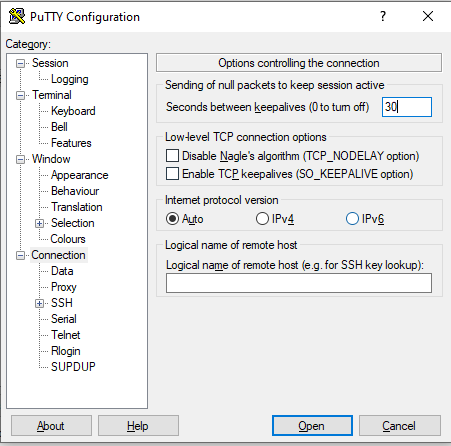
Task: Open the Translation category
Action: pos(77,207)
